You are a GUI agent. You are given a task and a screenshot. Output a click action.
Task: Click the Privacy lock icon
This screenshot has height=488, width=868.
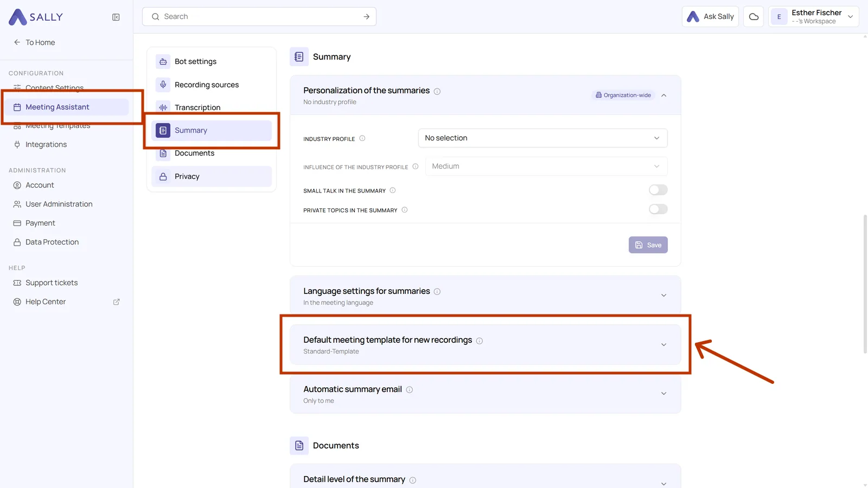pos(163,177)
